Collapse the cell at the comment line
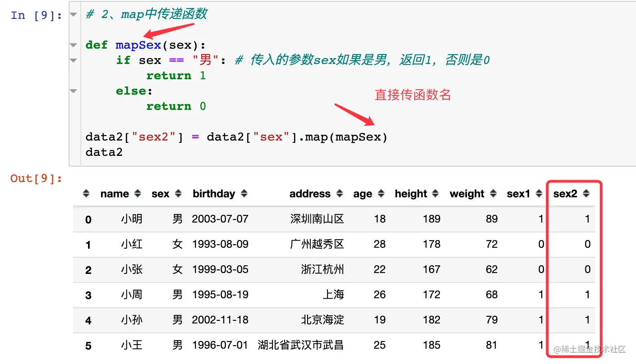This screenshot has width=636, height=364. [x=74, y=14]
